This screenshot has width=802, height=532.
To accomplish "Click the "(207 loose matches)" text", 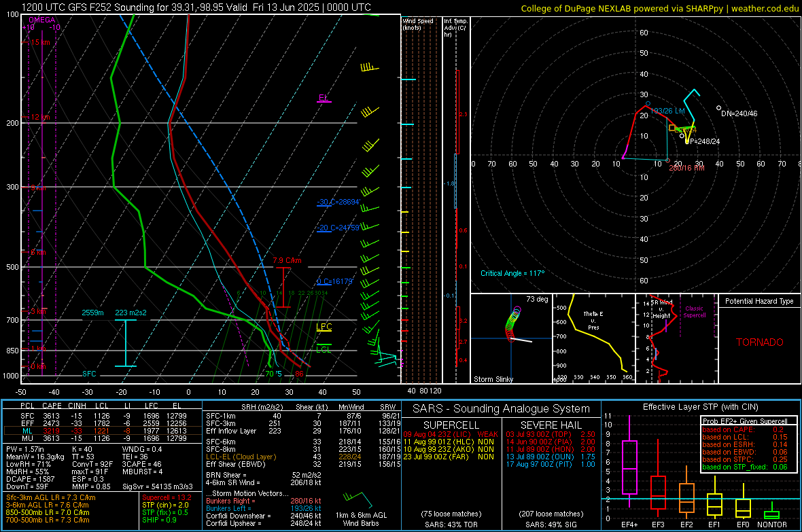I will (551, 514).
